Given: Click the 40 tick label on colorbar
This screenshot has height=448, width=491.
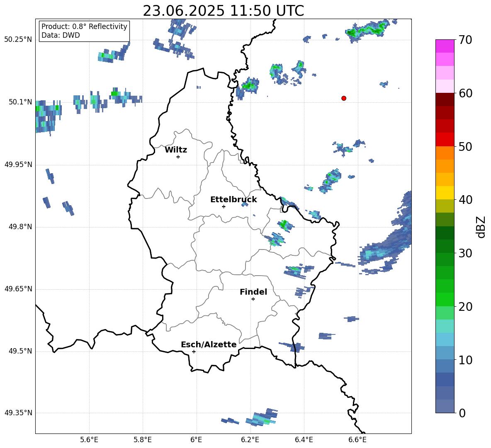Looking at the screenshot, I should point(465,200).
